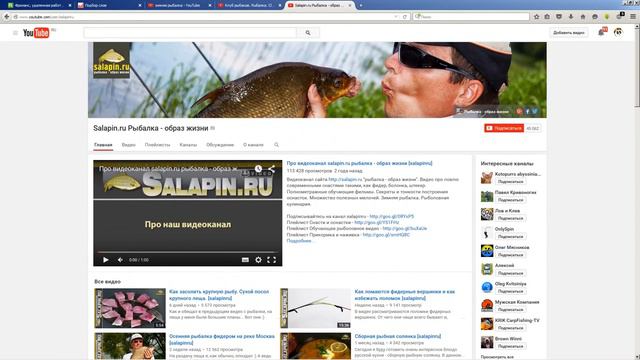Screen dimensions: 640x360
Task: Subscribe to the Brown Winni channel
Action: pyautogui.click(x=510, y=346)
